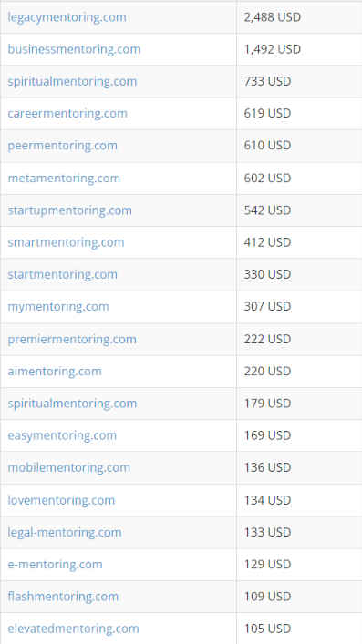Select the startupmentoring.com link

click(x=69, y=210)
